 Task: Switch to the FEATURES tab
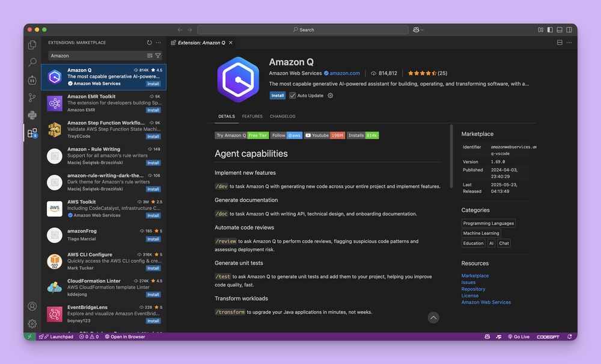click(252, 117)
